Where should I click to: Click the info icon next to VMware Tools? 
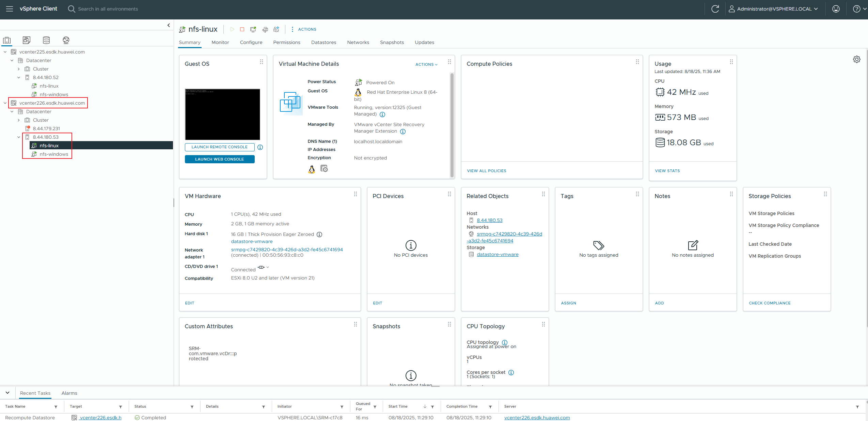point(382,115)
